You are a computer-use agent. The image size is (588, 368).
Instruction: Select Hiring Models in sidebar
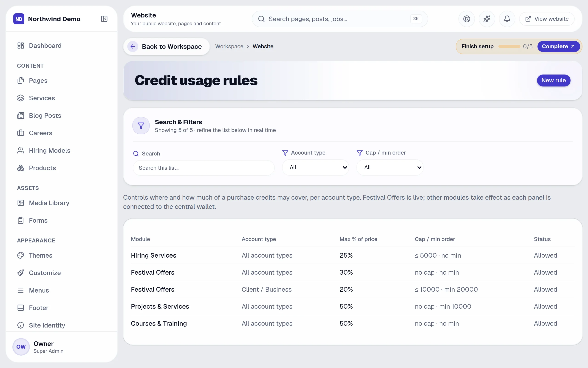click(x=62, y=150)
